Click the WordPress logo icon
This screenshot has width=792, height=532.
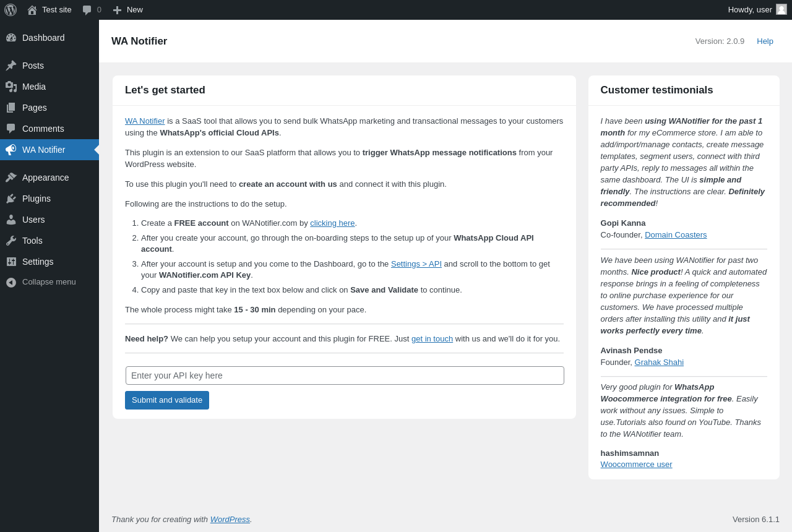(x=11, y=10)
